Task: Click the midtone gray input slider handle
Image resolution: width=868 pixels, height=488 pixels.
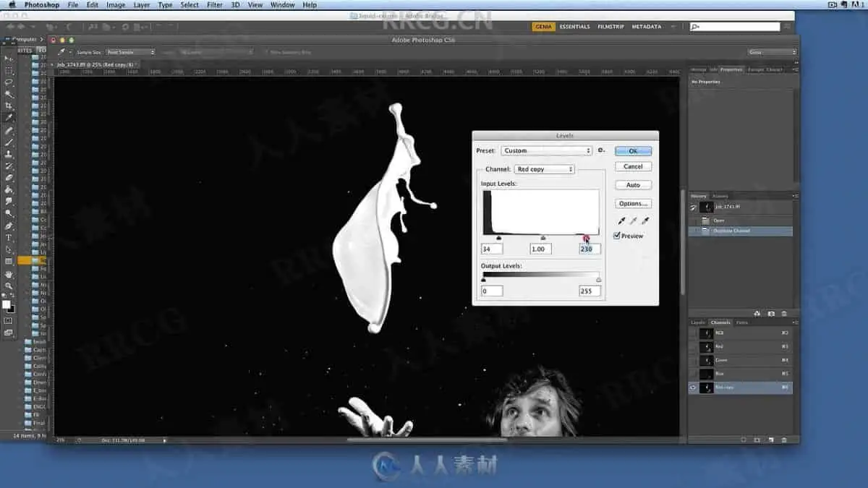Action: click(x=543, y=237)
